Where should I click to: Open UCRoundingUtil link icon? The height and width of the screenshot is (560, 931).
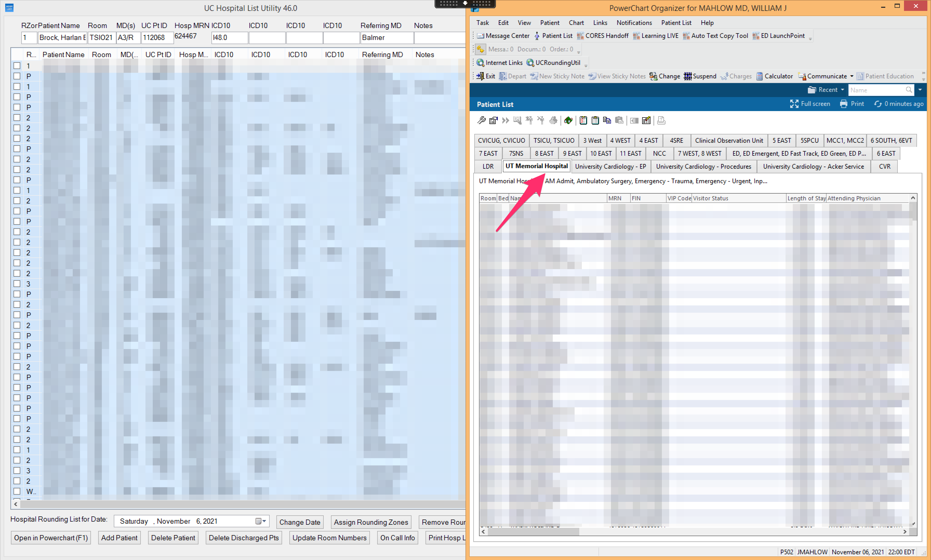point(530,63)
